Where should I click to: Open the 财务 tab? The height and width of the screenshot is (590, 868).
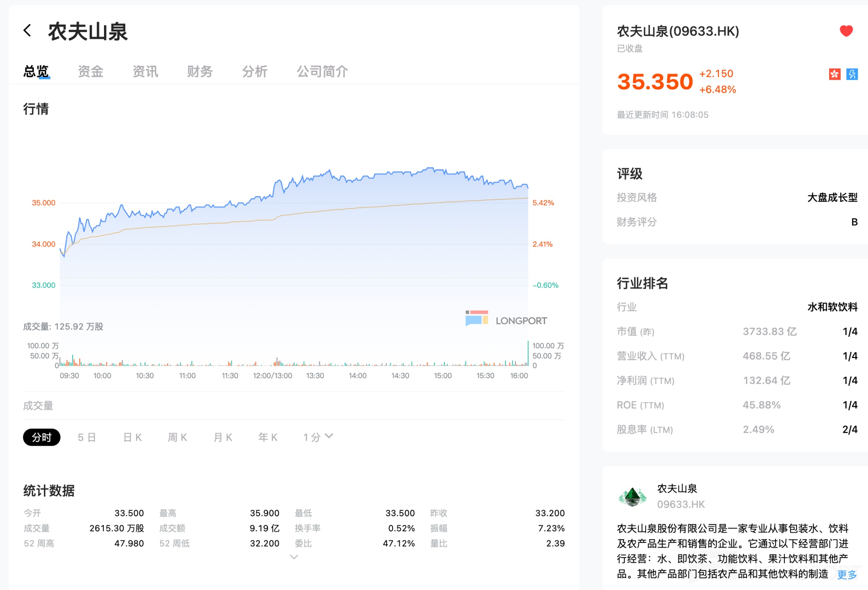coord(200,72)
